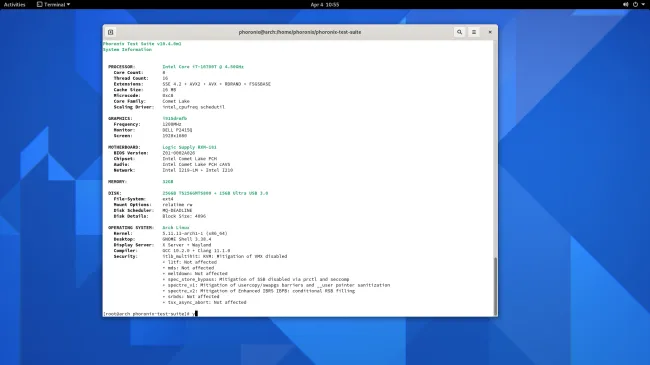Open the terminal hamburger menu
This screenshot has height=365, width=650.
click(474, 32)
